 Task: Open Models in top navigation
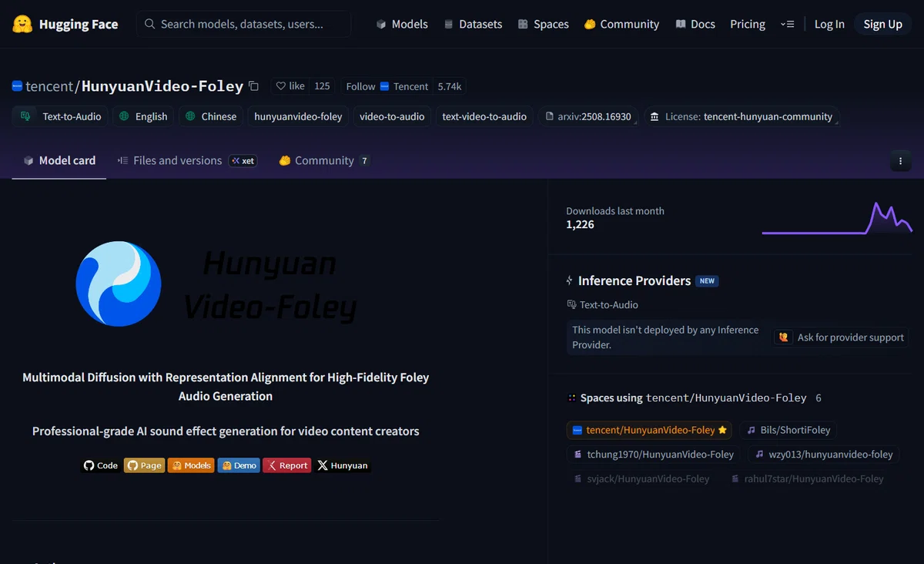(x=402, y=24)
